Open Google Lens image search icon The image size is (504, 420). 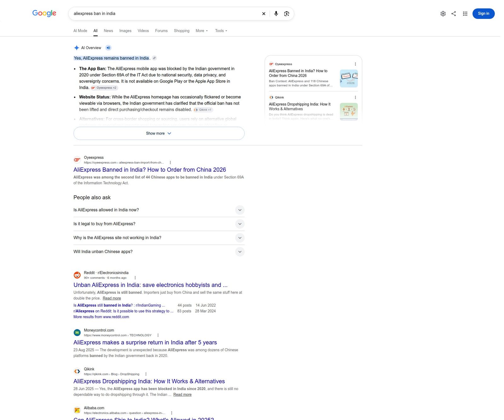click(286, 14)
